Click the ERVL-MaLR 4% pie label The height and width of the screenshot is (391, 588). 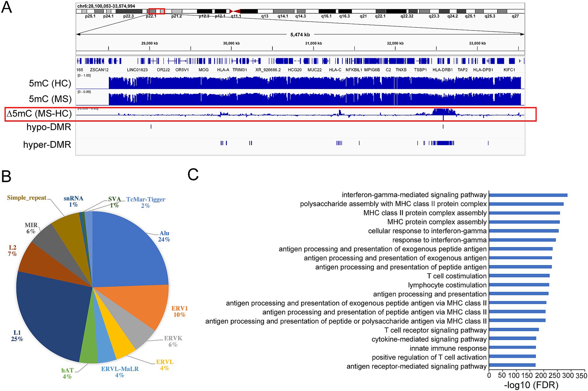[120, 372]
